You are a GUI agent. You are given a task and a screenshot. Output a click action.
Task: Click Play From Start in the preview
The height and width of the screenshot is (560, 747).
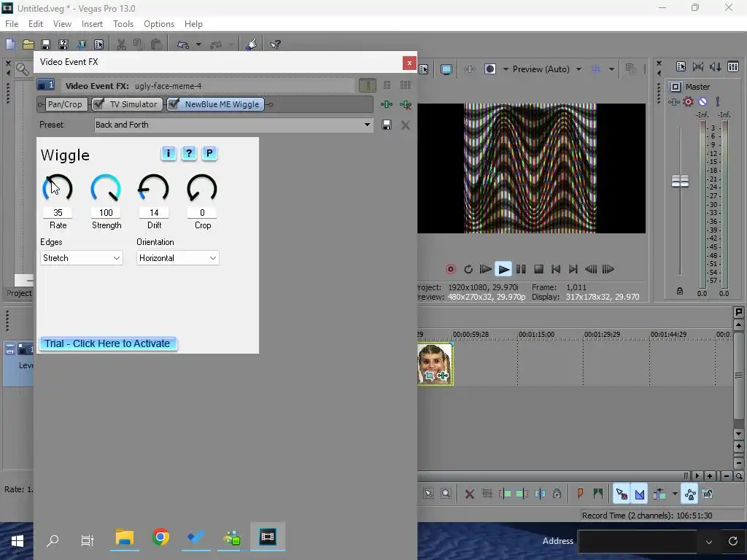click(485, 269)
